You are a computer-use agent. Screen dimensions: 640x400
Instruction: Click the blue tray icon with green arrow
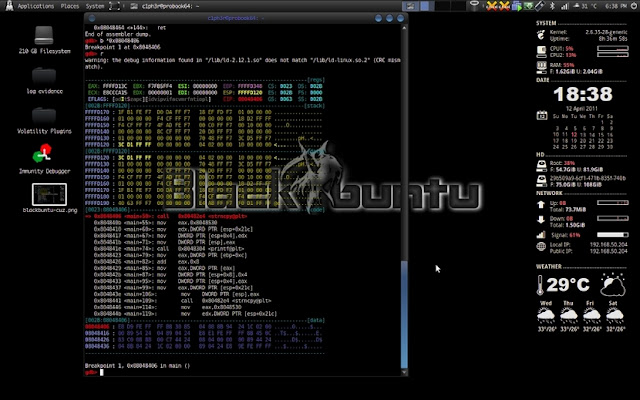517,6
